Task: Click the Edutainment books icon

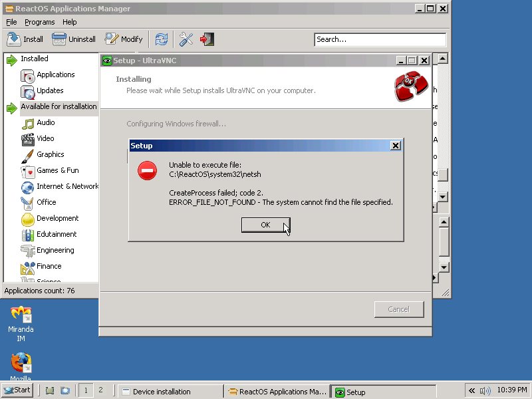Action: [x=28, y=235]
